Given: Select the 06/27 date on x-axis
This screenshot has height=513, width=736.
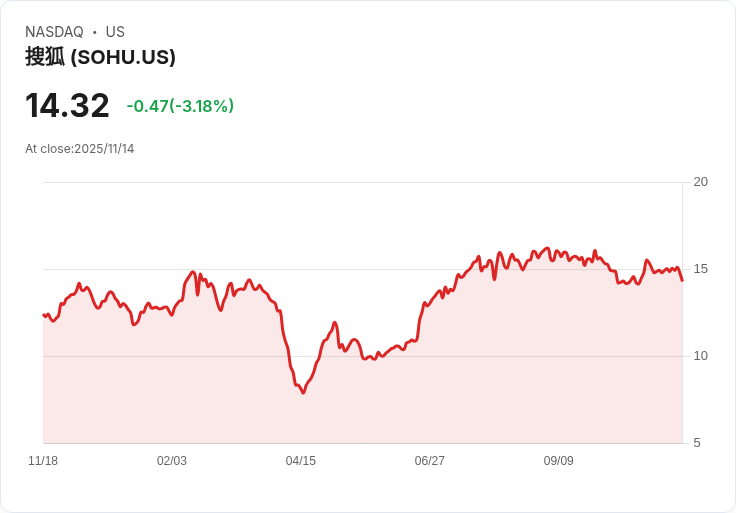Looking at the screenshot, I should point(430,461).
